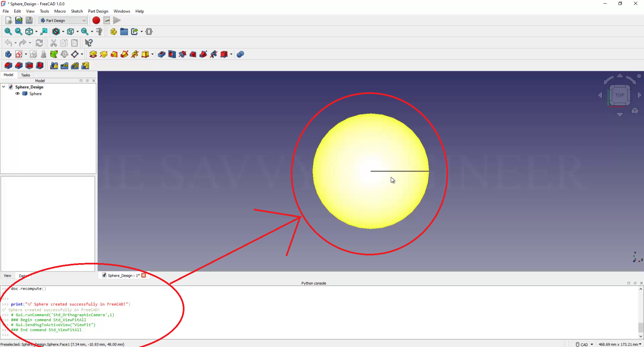Select the Sphere item in tree
The width and height of the screenshot is (644, 347).
point(35,94)
